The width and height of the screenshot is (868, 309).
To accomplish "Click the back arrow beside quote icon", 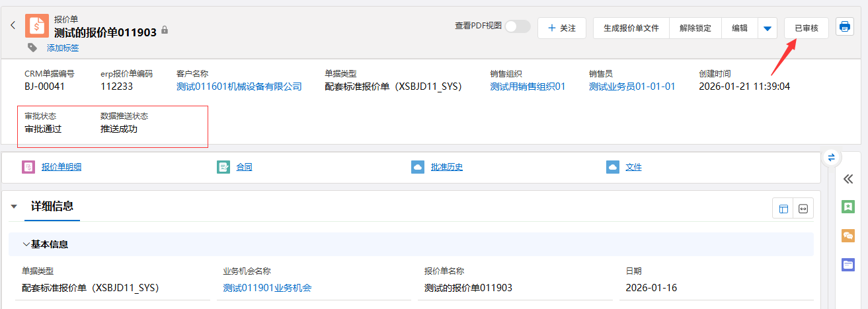I will (13, 26).
